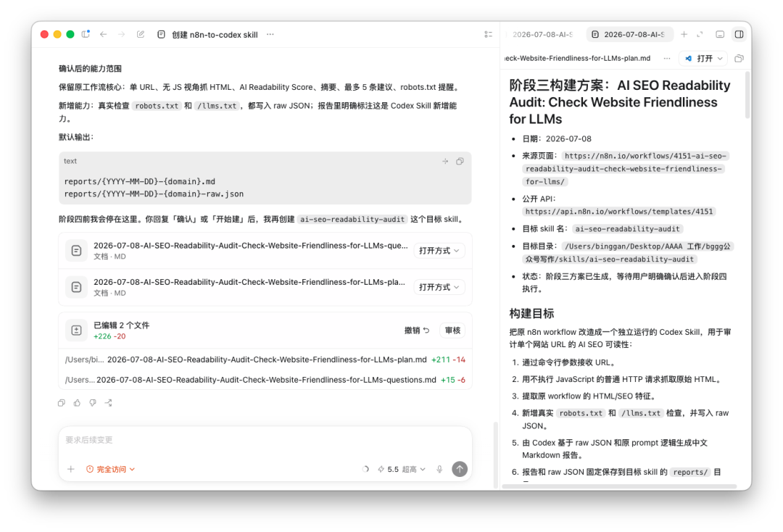Fork the conversation with branch icon
This screenshot has height=532, width=783.
108,403
